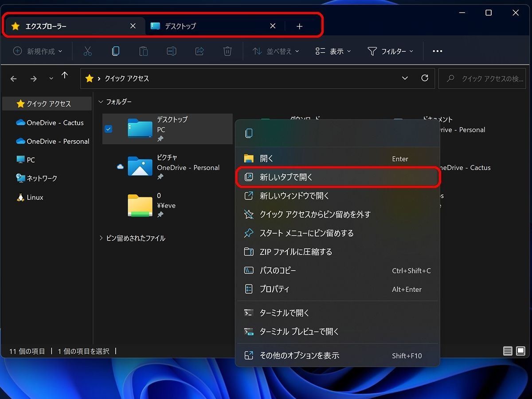Open the 表示 view dropdown
The width and height of the screenshot is (532, 399).
[x=333, y=51]
